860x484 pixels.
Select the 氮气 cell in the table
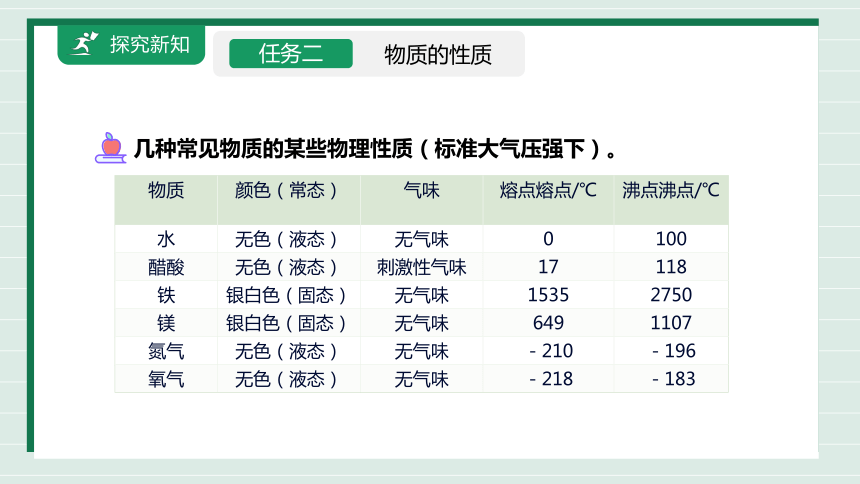click(x=166, y=351)
